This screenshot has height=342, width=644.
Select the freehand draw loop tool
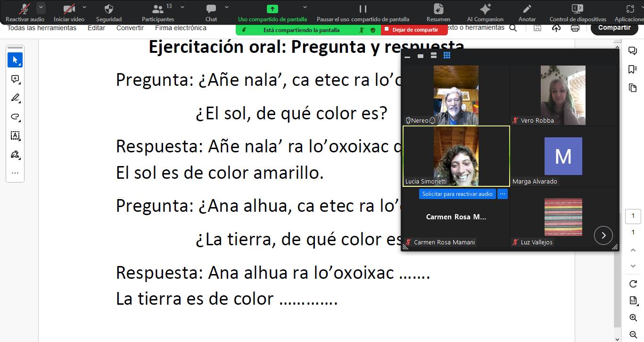[15, 117]
